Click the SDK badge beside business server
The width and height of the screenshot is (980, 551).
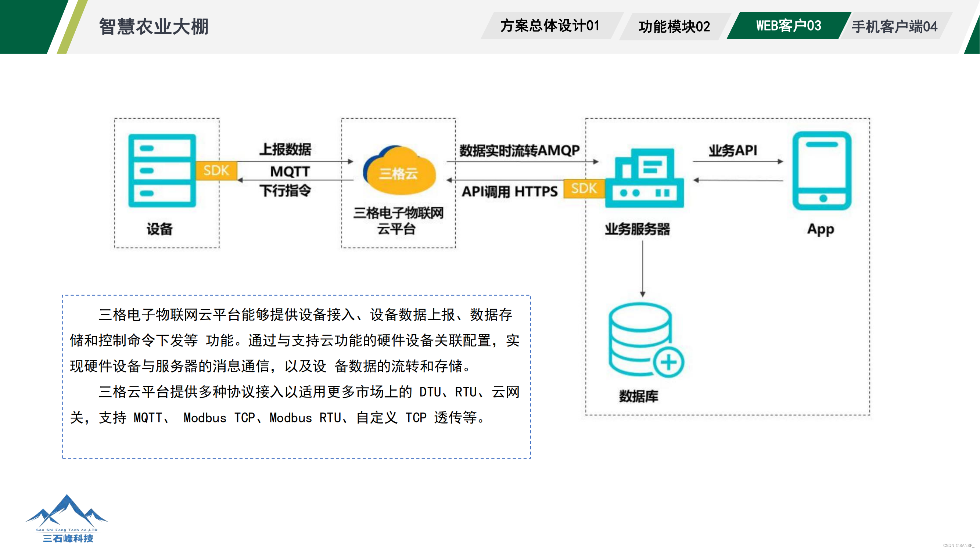click(584, 188)
